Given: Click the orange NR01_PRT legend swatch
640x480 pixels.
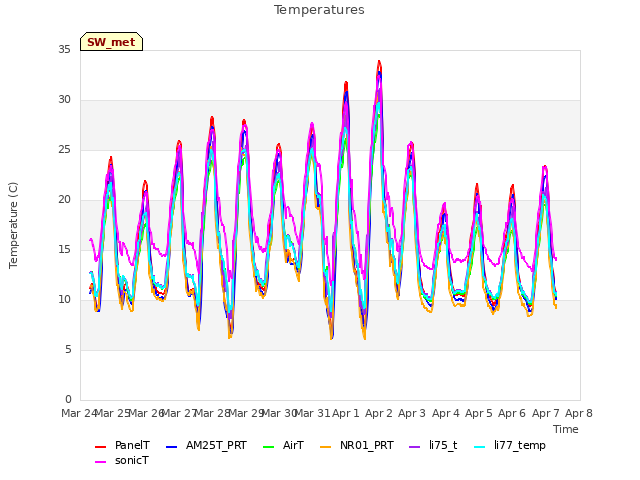Looking at the screenshot, I should click(325, 447).
